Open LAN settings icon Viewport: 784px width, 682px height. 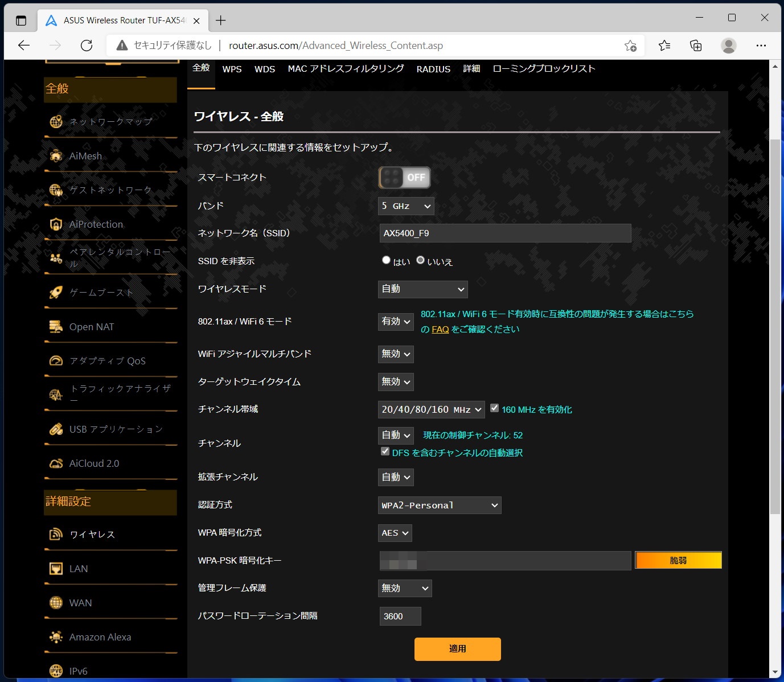click(56, 569)
